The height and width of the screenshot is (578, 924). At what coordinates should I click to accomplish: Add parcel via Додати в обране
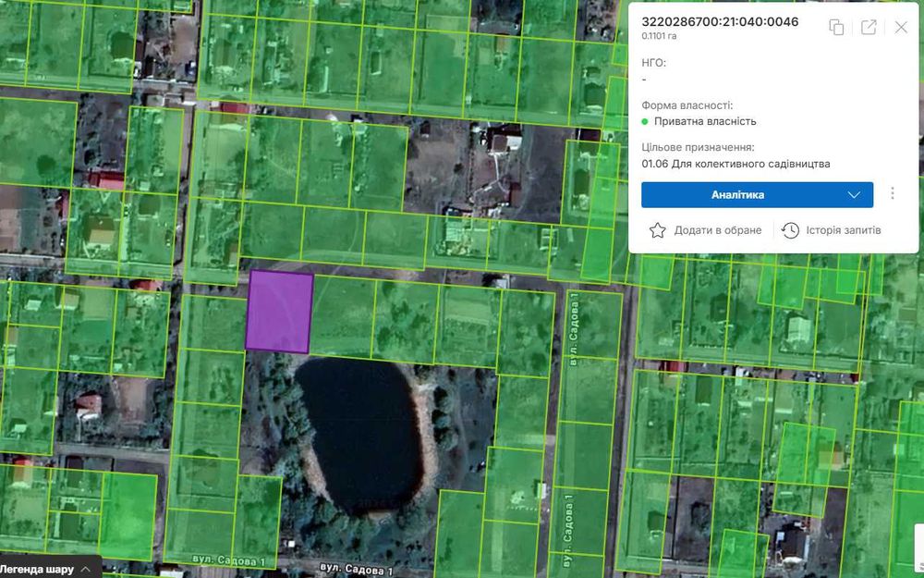(718, 230)
